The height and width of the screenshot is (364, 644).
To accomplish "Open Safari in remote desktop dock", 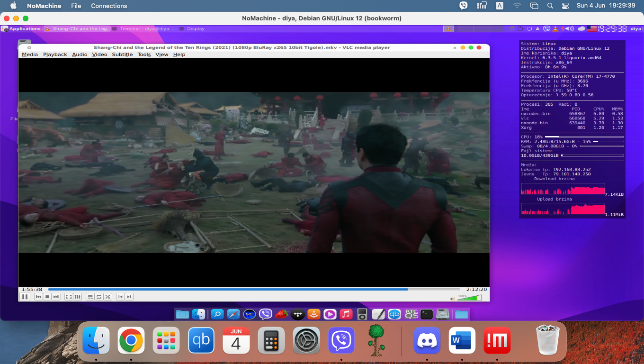I will point(233,314).
